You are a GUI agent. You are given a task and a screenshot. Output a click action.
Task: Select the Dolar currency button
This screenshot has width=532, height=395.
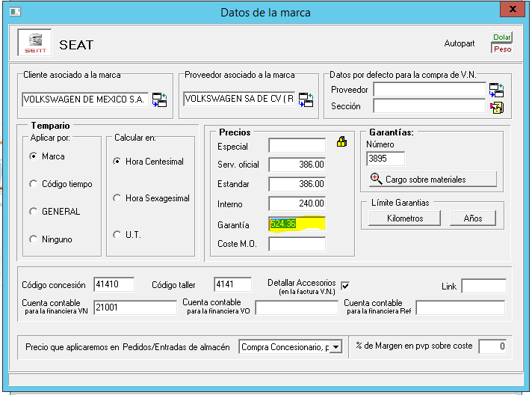click(502, 37)
